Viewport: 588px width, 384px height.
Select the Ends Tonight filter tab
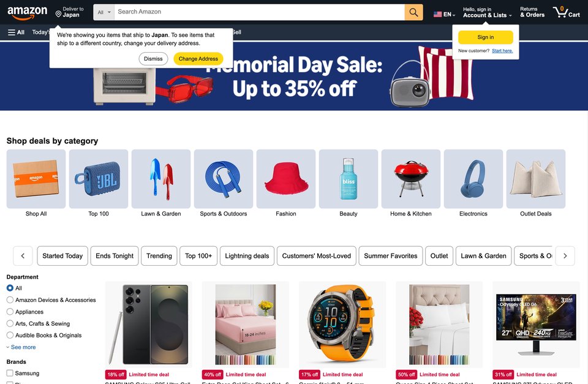[x=115, y=256]
